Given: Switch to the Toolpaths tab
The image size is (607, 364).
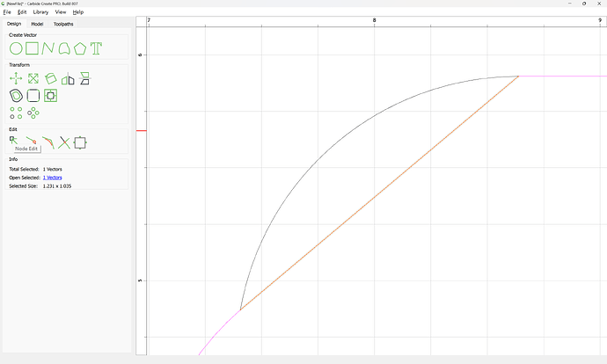Looking at the screenshot, I should tap(63, 24).
